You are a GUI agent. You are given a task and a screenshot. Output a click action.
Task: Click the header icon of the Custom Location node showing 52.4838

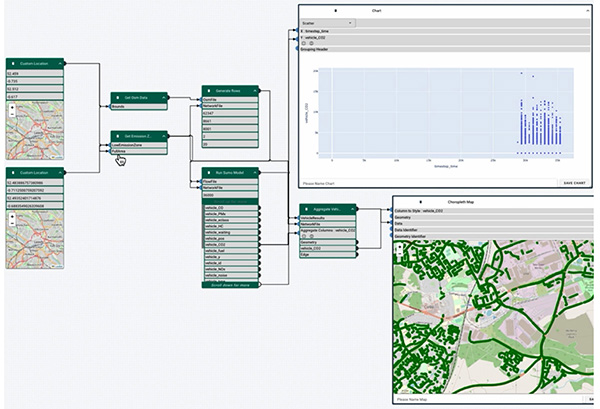coord(13,173)
